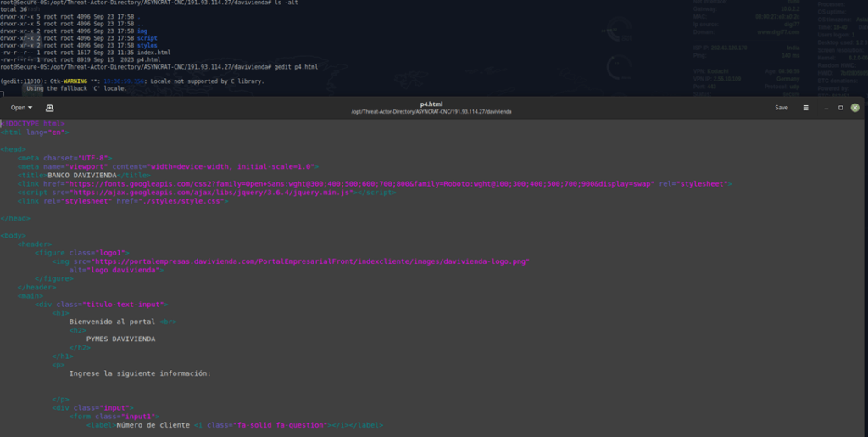Viewport: 868px width, 437px height.
Task: Click the file path subtitle under p4.html
Action: [431, 112]
